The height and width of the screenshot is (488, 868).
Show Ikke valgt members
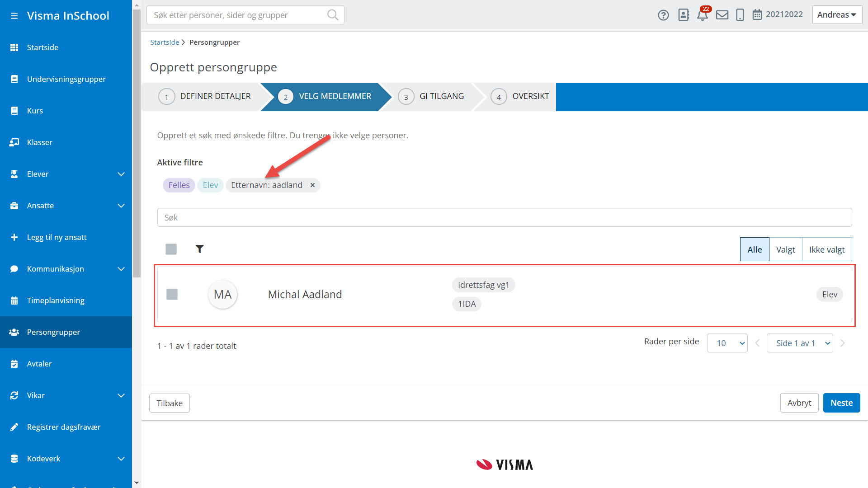pyautogui.click(x=827, y=249)
